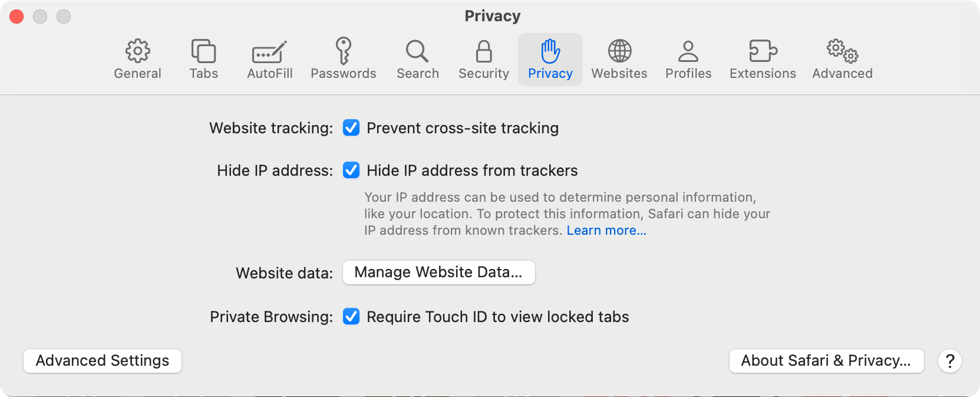The width and height of the screenshot is (980, 397).
Task: Disable Prevent cross-site tracking
Action: (x=351, y=128)
